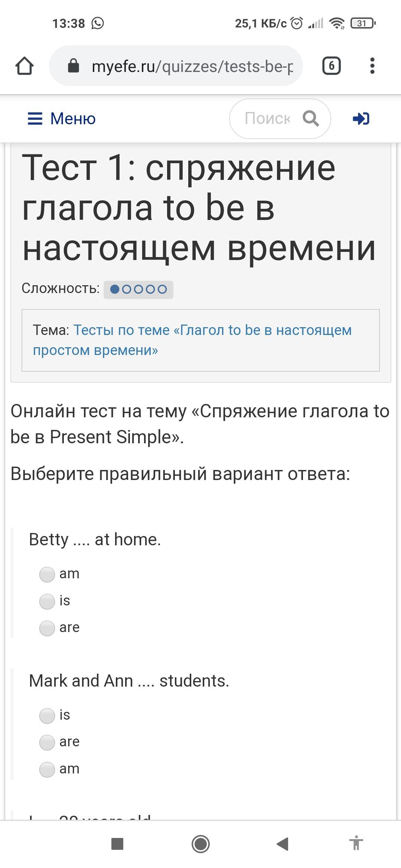Tap the Сложность difficulty dots indicator
Viewport: 401px width, 868px height.
pos(138,289)
